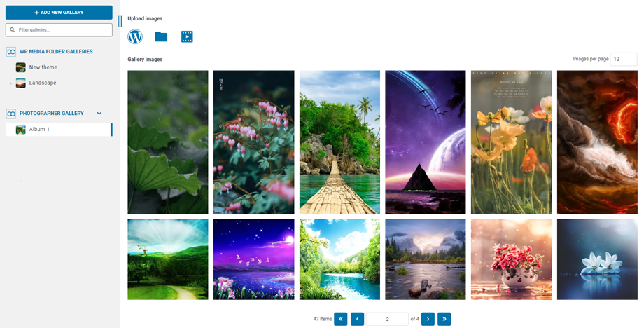Go to the first page double-arrow
Screen dimensions: 644x328
(x=340, y=319)
